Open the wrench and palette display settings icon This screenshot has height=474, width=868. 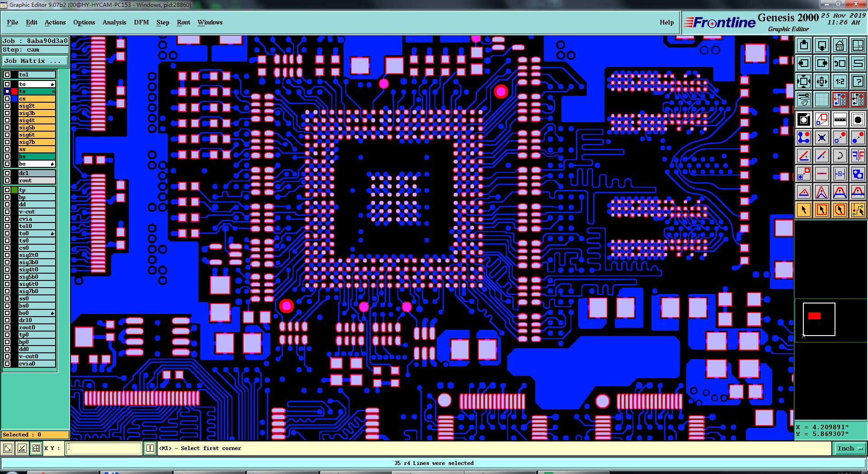coord(804,99)
